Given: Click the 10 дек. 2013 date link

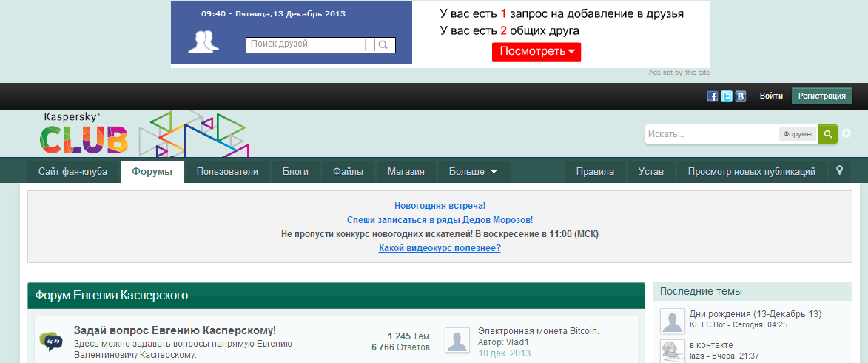Looking at the screenshot, I should tap(505, 353).
